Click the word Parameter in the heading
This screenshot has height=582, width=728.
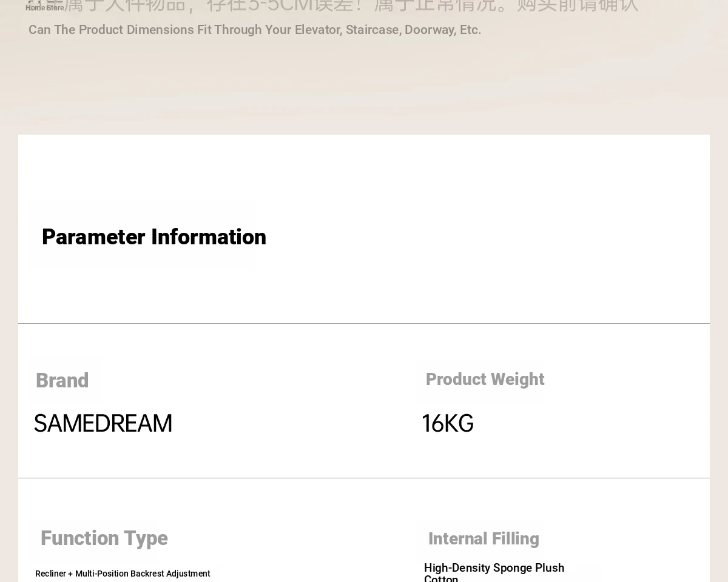[x=93, y=237]
